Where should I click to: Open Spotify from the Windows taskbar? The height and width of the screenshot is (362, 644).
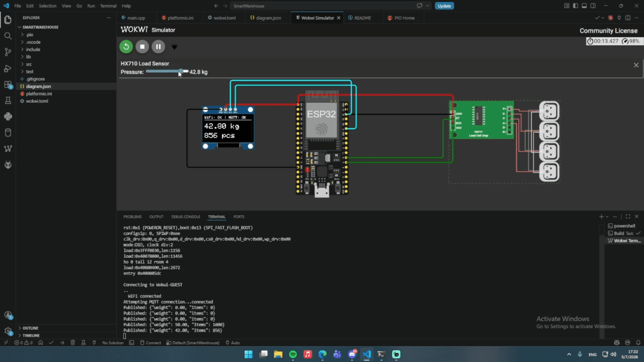293,354
